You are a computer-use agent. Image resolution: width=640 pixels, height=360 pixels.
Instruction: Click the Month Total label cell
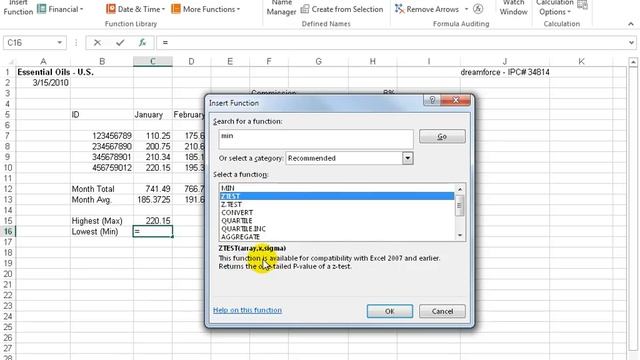pyautogui.click(x=102, y=189)
